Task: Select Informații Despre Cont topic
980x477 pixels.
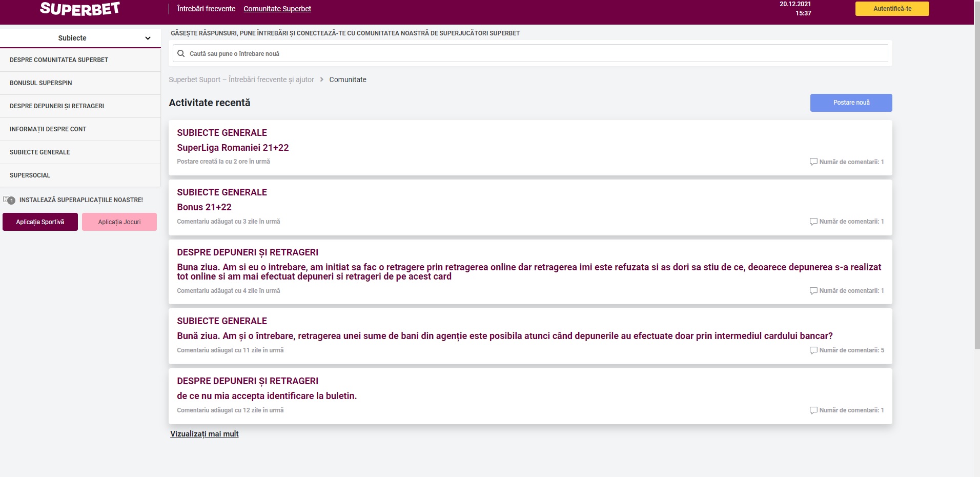Action: [x=80, y=129]
